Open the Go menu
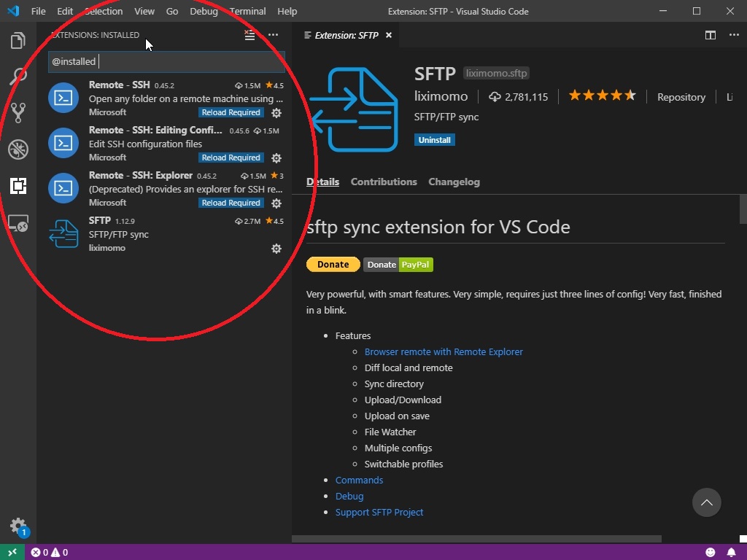The height and width of the screenshot is (560, 747). pyautogui.click(x=172, y=11)
